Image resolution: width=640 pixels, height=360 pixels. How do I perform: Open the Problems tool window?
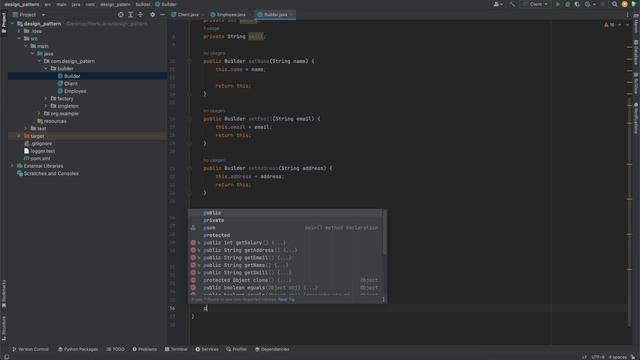[144, 349]
